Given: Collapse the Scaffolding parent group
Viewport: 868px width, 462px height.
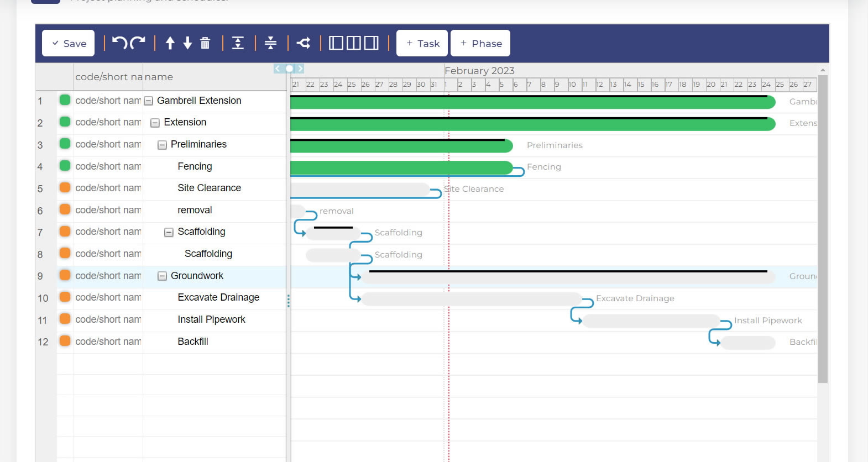Looking at the screenshot, I should pos(169,232).
